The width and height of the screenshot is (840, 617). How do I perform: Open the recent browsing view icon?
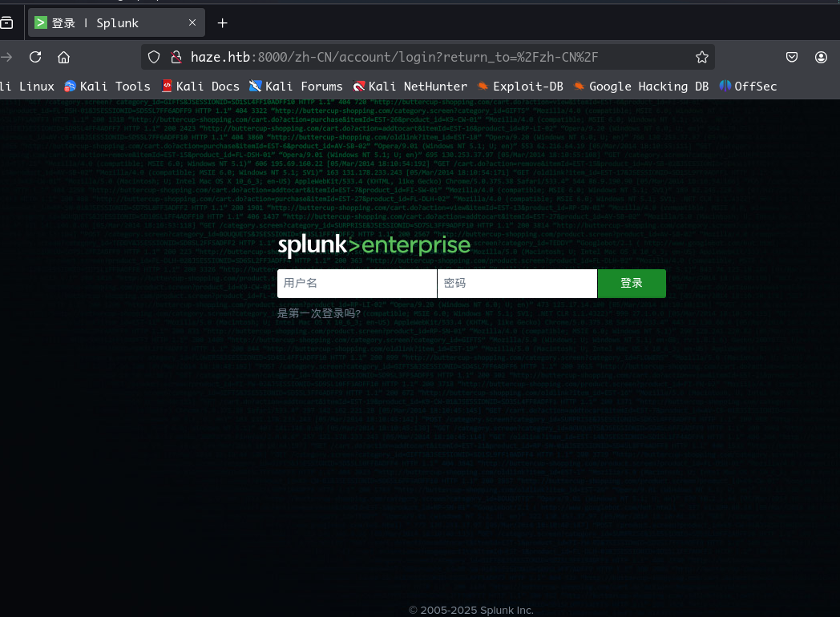pyautogui.click(x=6, y=22)
